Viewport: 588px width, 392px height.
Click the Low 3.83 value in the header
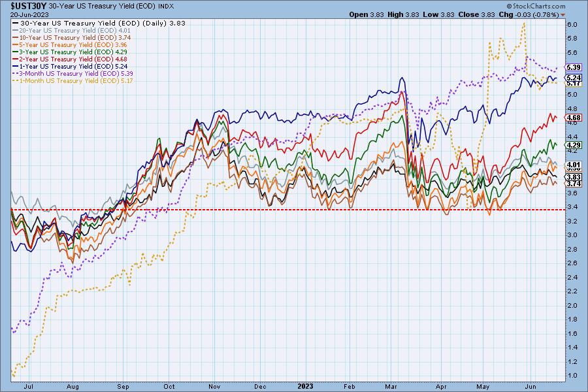pyautogui.click(x=438, y=14)
